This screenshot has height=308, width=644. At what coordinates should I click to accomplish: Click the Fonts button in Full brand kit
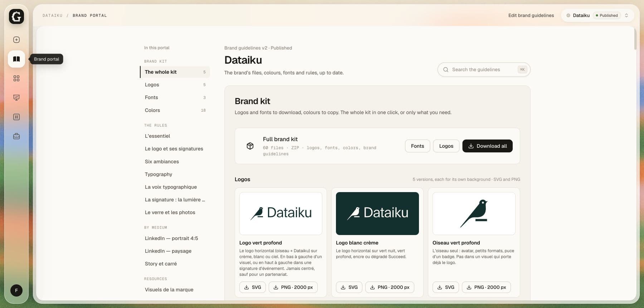click(418, 146)
